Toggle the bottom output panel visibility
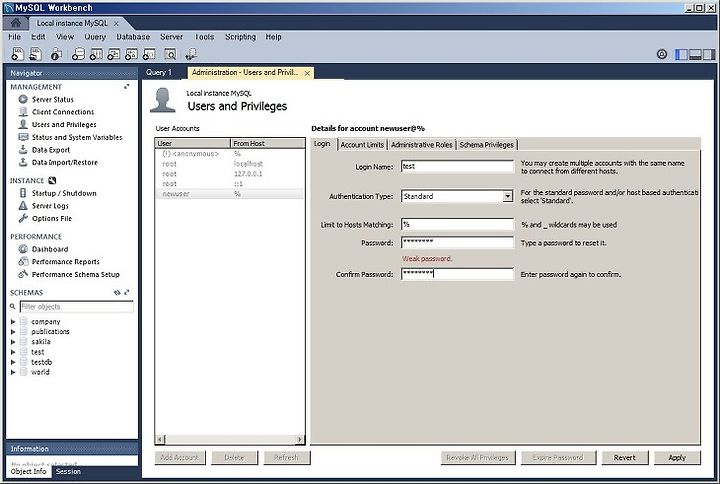Viewport: 720px width, 484px height. coord(695,54)
